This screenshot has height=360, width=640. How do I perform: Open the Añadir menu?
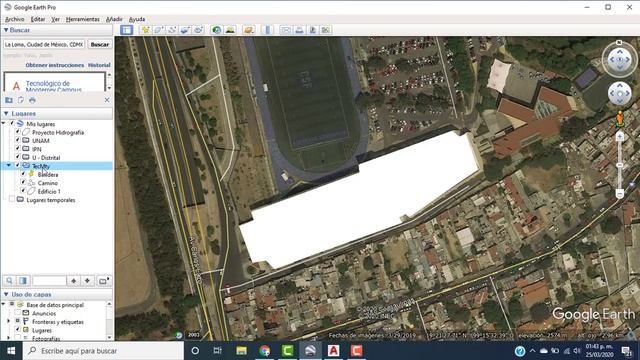pyautogui.click(x=114, y=19)
